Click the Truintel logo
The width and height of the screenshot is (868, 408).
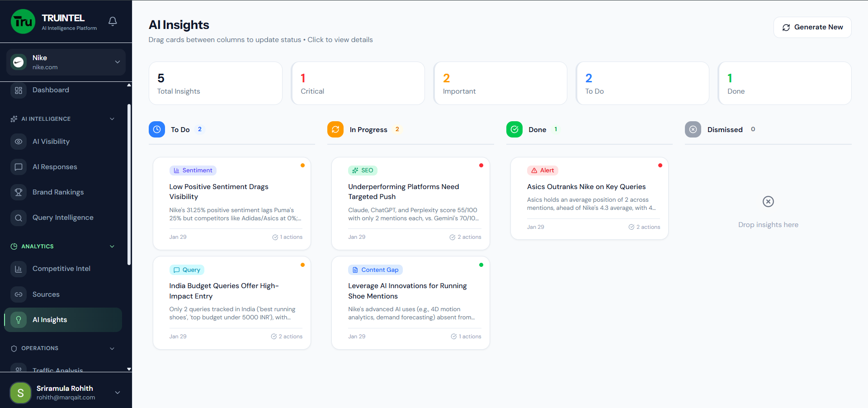23,21
